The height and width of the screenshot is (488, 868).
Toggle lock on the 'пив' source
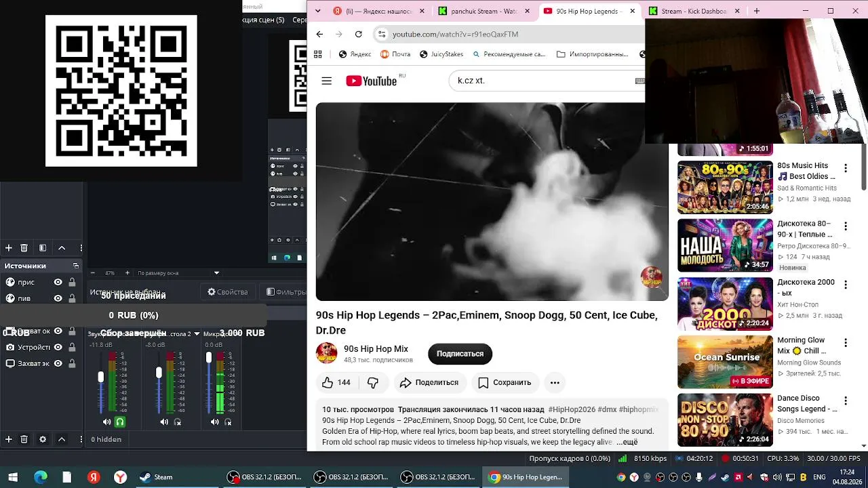(x=73, y=298)
